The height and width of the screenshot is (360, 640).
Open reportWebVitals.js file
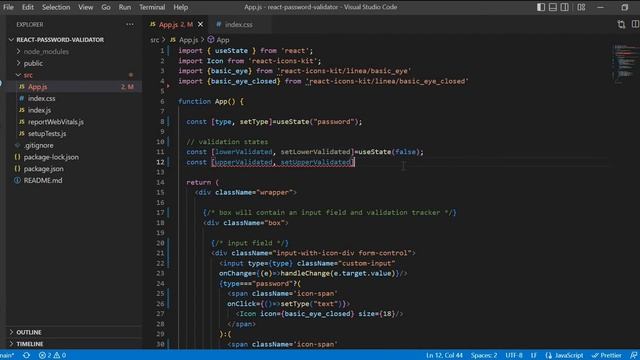(x=56, y=122)
